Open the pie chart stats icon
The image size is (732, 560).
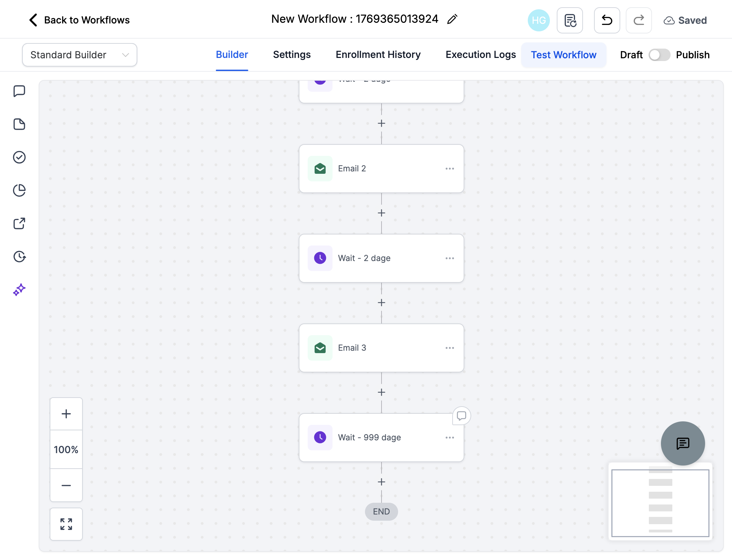click(19, 190)
